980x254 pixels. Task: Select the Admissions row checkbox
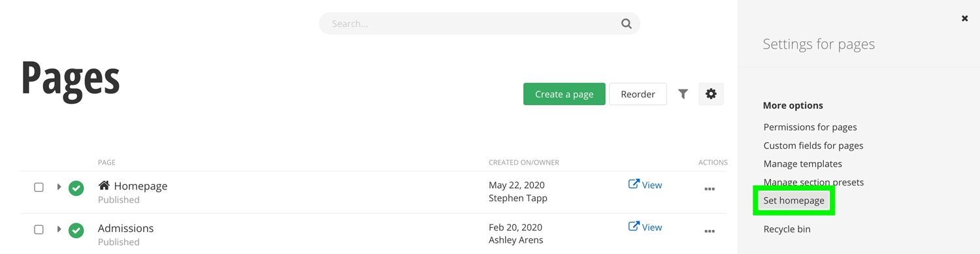[x=39, y=230]
